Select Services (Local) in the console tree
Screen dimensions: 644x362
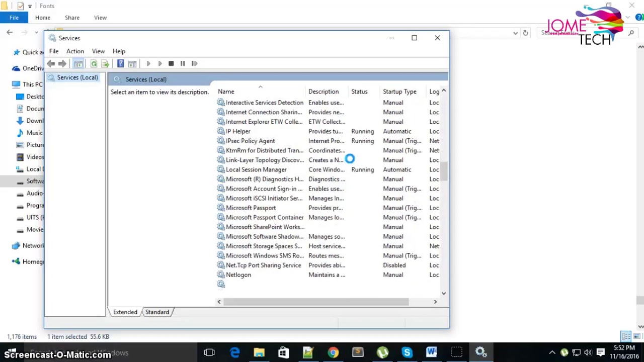(77, 77)
